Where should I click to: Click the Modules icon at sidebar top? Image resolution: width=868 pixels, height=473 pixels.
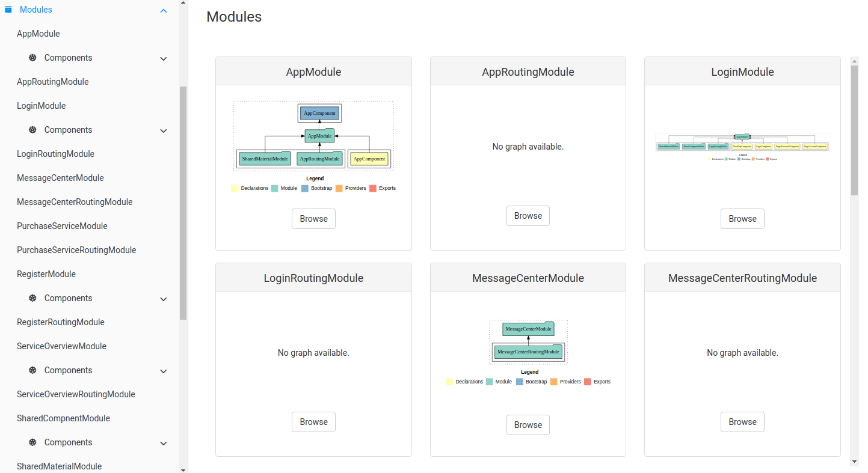pyautogui.click(x=8, y=9)
